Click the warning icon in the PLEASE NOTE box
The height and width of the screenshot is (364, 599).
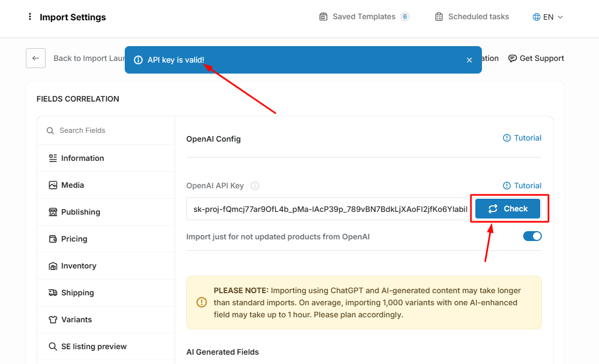[201, 303]
